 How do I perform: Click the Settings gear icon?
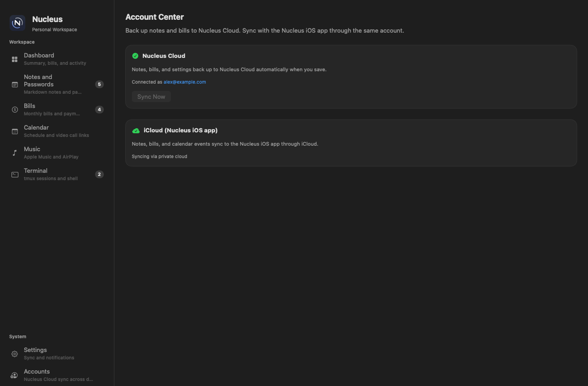(15, 354)
